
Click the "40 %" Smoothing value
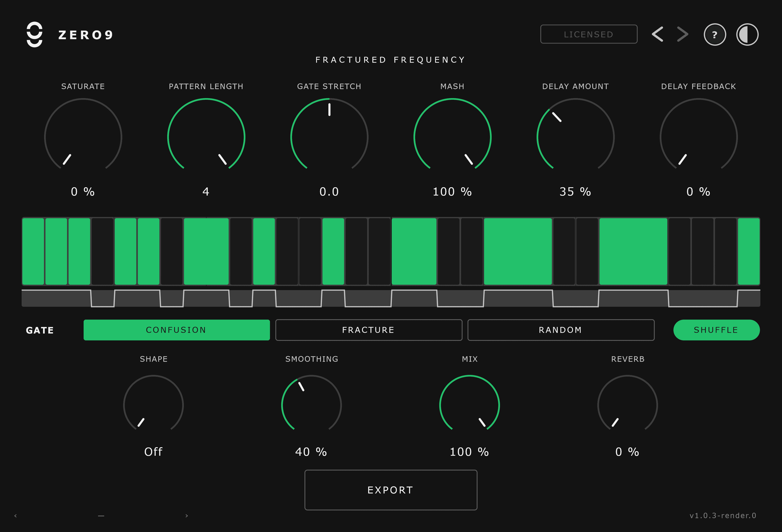click(311, 452)
